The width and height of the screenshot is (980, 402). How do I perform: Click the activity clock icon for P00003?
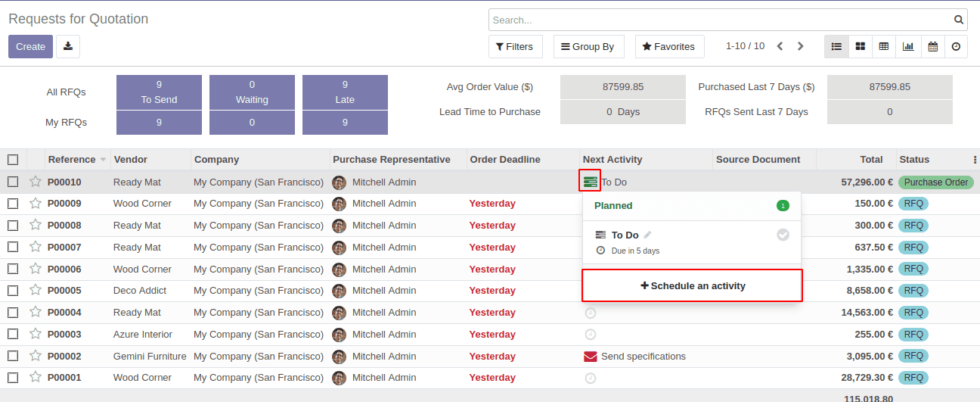[591, 334]
